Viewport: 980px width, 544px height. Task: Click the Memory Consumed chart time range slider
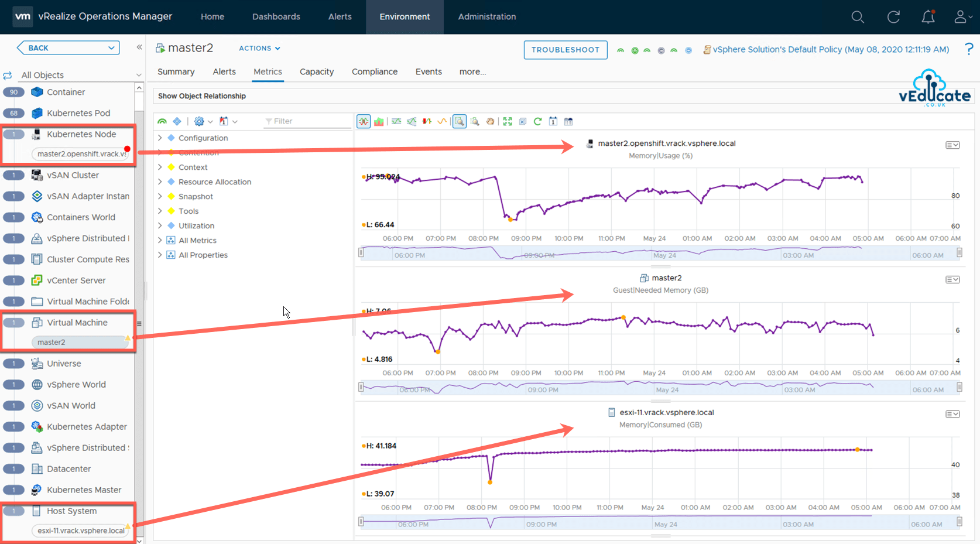660,522
